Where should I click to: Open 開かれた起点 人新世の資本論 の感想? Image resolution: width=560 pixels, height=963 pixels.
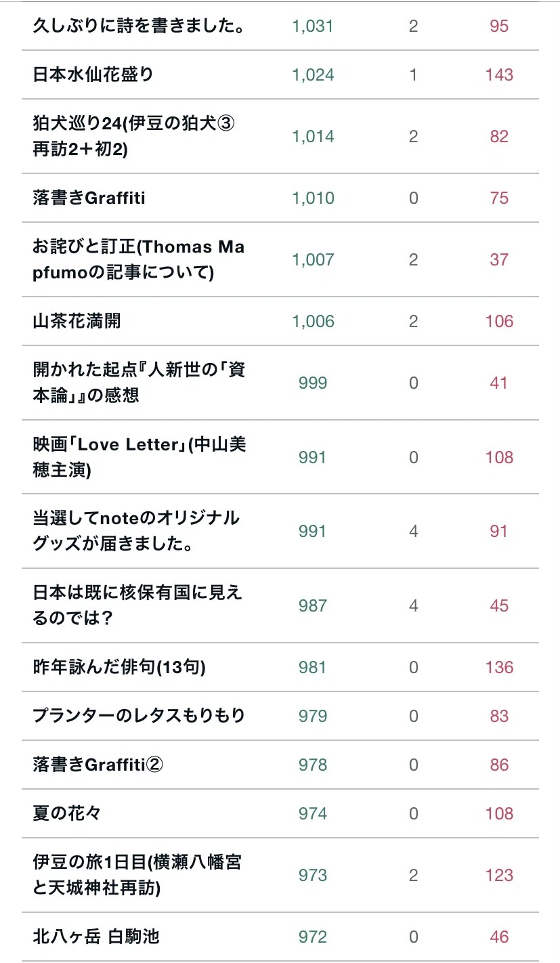click(x=139, y=383)
